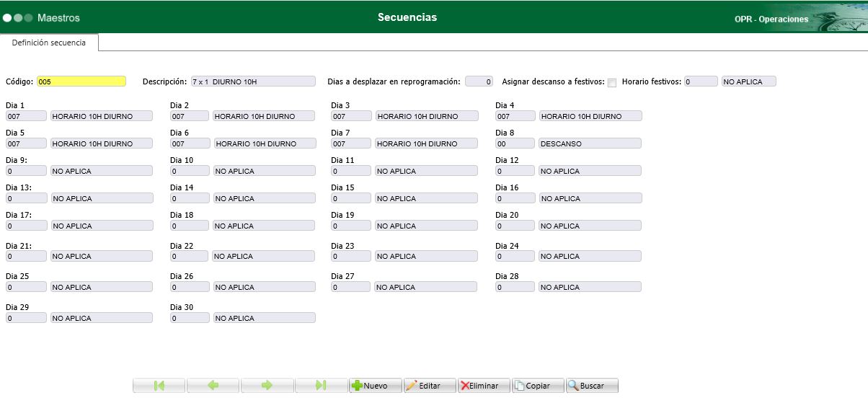Click the Dia 30 label

[182, 308]
